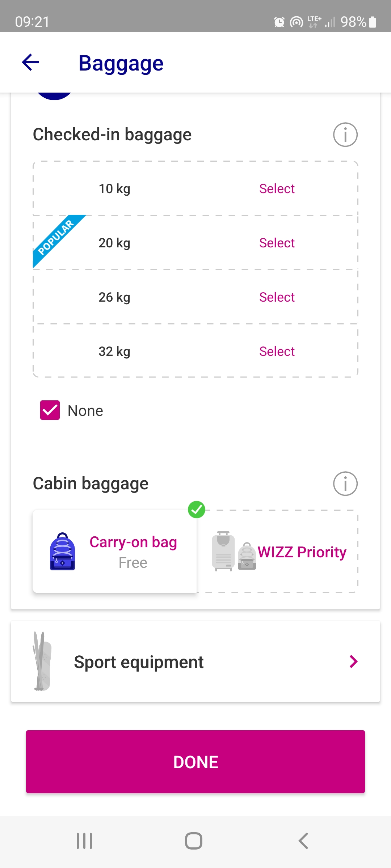Select the 32 kg checked-in bag
The image size is (391, 868).
[277, 352]
